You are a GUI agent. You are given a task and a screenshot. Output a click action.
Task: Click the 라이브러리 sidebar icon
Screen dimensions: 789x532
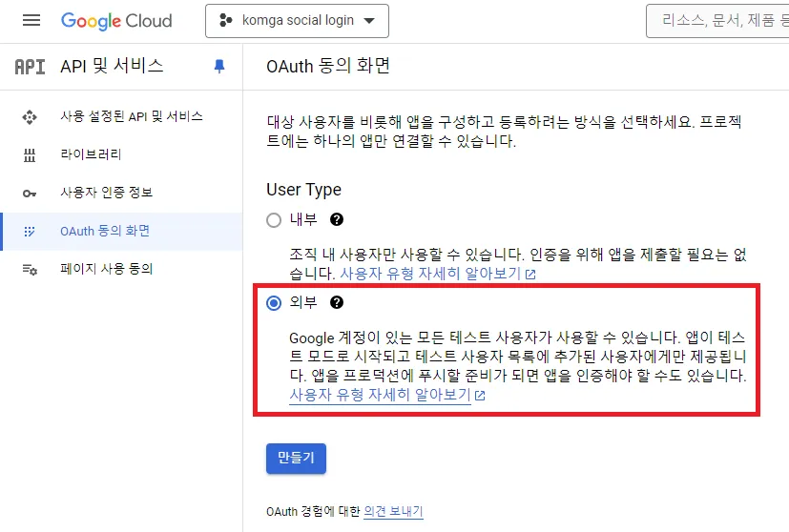[x=30, y=154]
